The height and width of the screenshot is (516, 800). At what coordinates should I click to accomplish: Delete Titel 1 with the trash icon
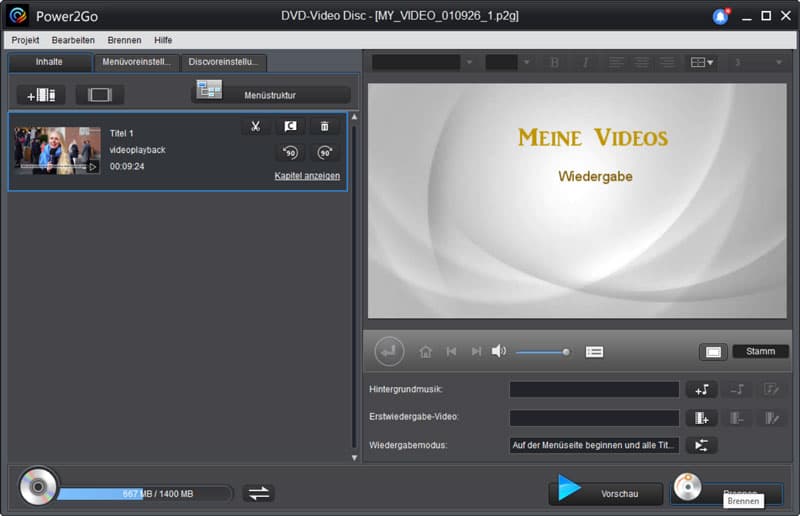coord(324,126)
